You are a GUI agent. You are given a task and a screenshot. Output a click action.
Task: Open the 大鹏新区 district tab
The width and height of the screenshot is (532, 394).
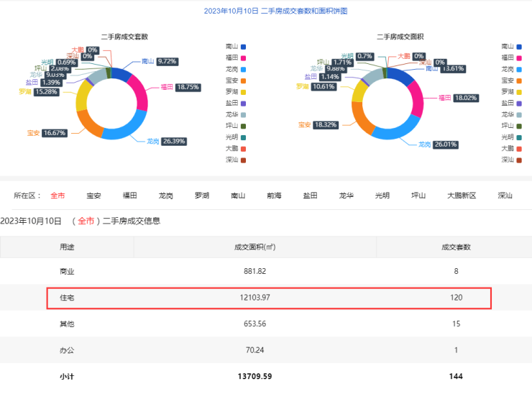(462, 196)
